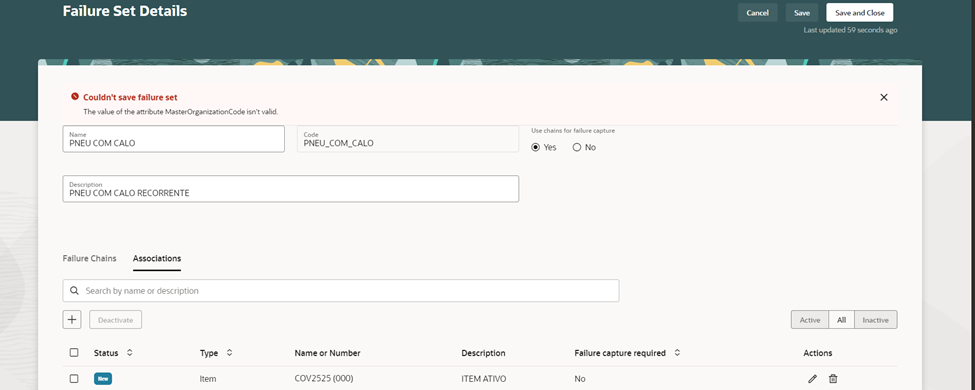Click the 'Last updated 59 seconds ago' text
The height and width of the screenshot is (390, 975).
[x=850, y=30]
